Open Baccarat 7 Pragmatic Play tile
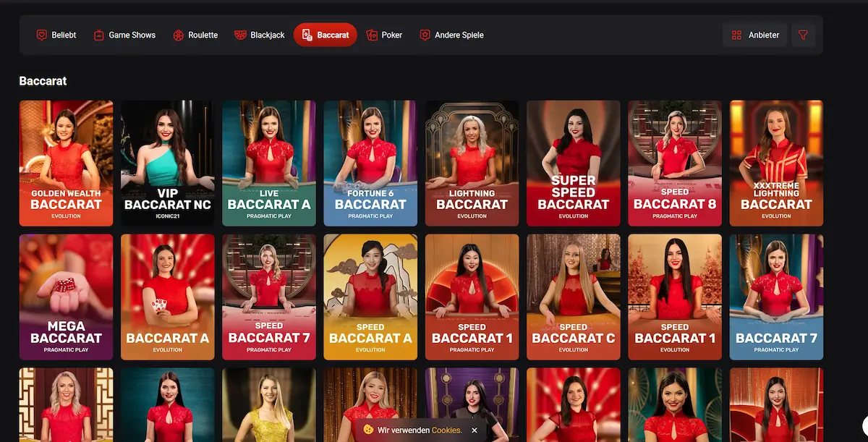Viewport: 868px width, 442px height. point(776,297)
